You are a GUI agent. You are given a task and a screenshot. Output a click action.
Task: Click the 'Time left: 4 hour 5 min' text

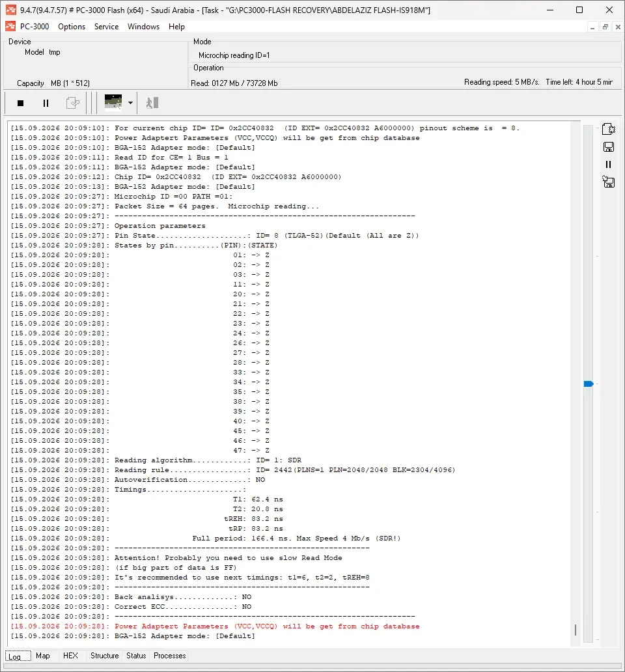point(579,82)
